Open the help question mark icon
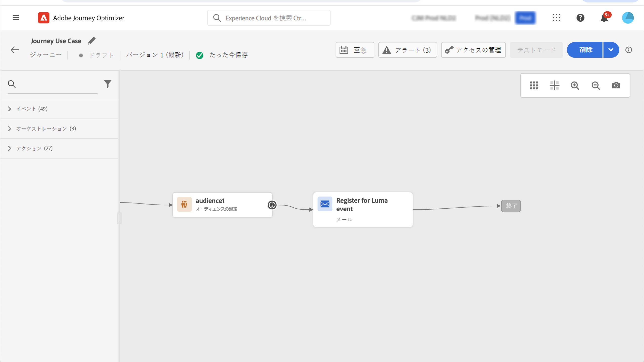 [x=580, y=18]
